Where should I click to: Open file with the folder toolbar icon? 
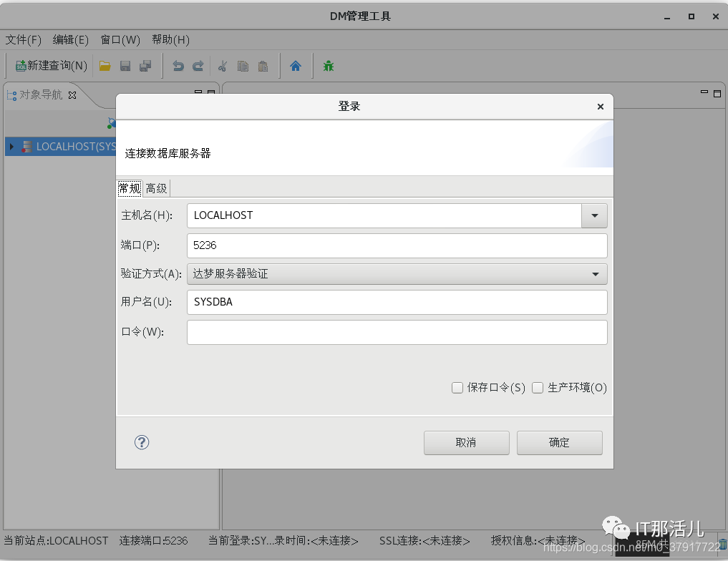pyautogui.click(x=105, y=66)
